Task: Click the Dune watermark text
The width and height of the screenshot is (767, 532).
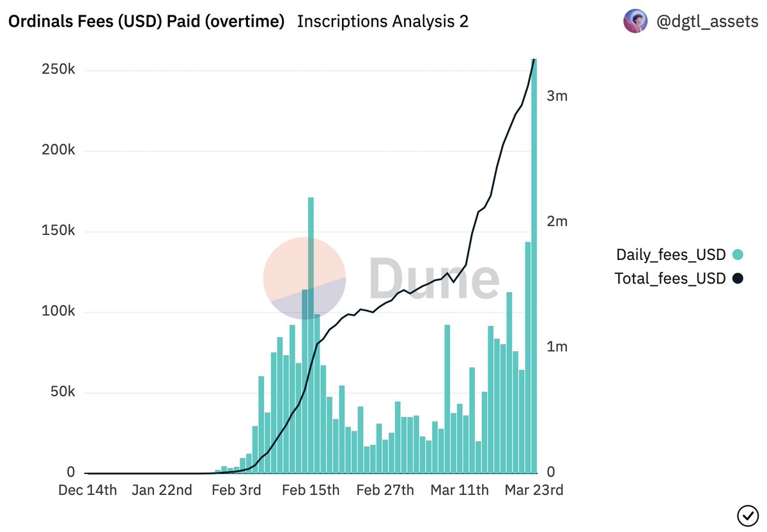Action: [x=434, y=278]
